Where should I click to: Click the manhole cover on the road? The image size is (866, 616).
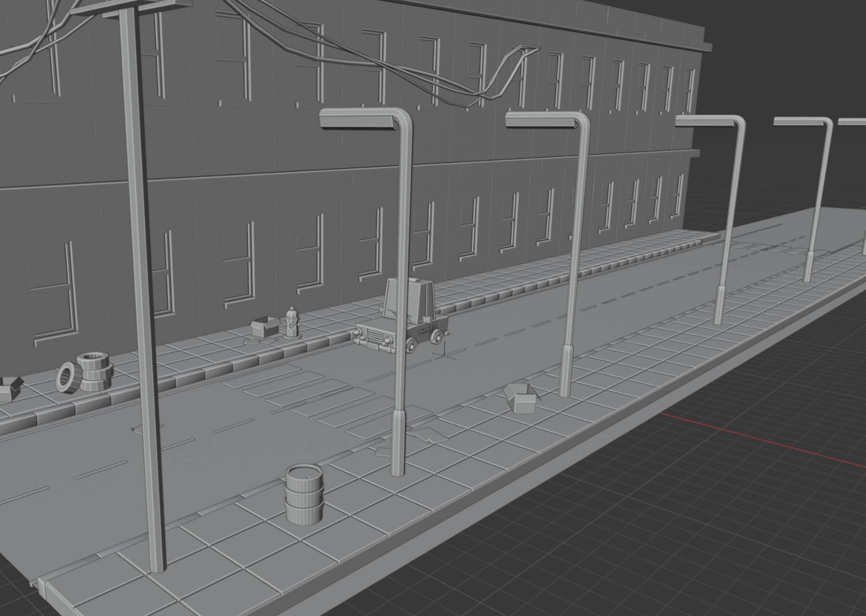click(x=150, y=426)
